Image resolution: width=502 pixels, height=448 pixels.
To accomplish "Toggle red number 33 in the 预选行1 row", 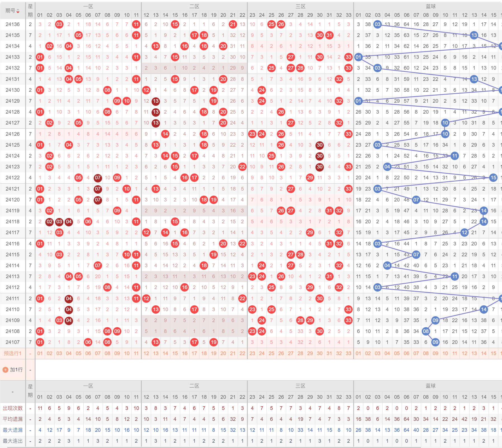I will [348, 353].
